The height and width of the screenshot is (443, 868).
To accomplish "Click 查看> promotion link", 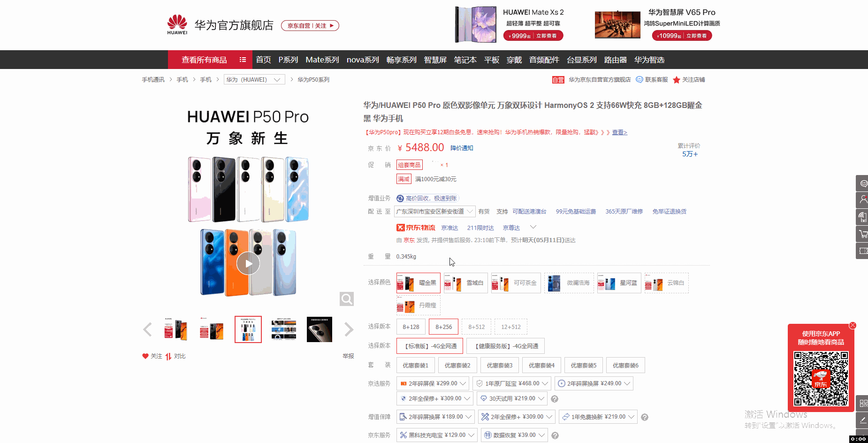I will coord(619,132).
